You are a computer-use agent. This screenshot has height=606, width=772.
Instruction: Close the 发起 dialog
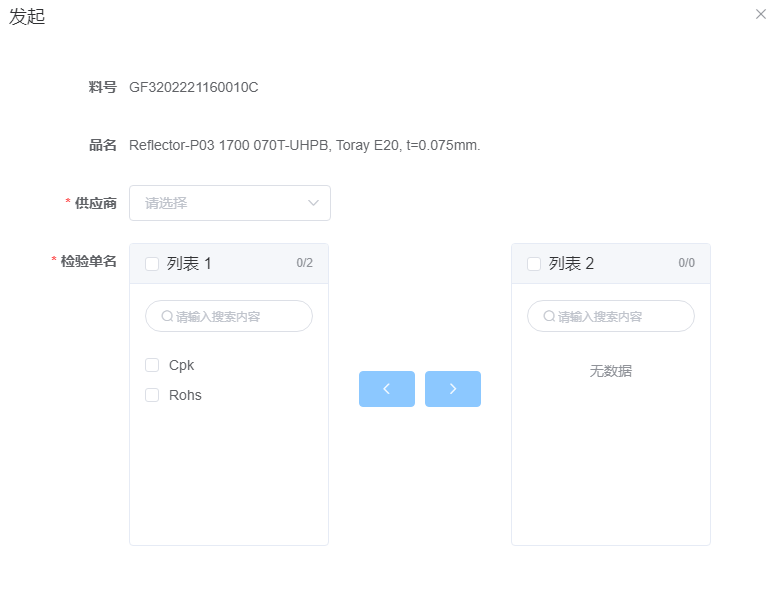pos(760,14)
